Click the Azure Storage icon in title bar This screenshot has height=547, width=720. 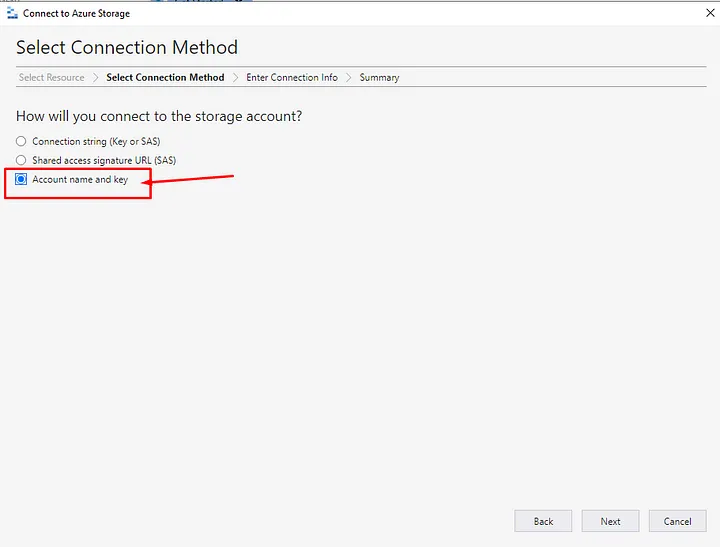click(x=12, y=14)
